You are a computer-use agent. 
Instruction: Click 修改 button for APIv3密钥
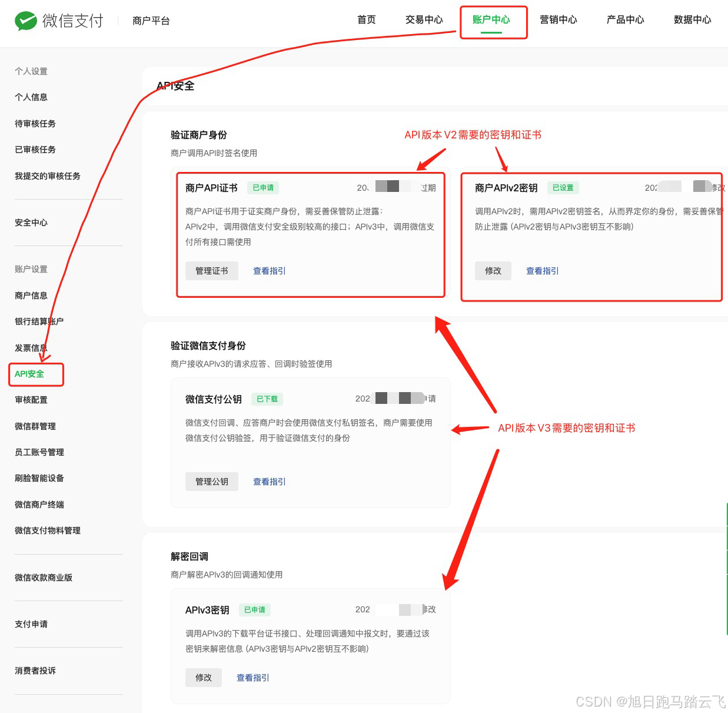pyautogui.click(x=204, y=678)
